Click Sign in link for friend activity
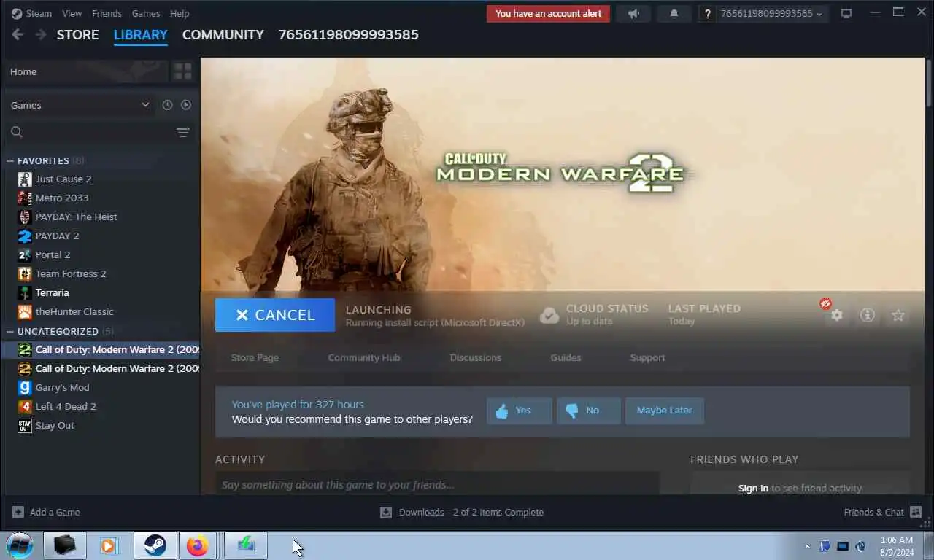The image size is (934, 560). pyautogui.click(x=753, y=488)
